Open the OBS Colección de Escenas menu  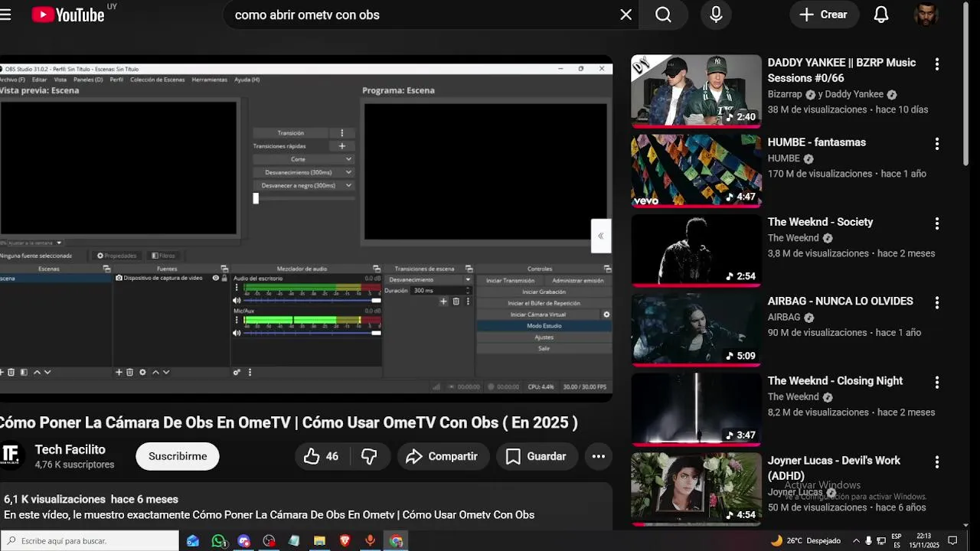pos(157,80)
